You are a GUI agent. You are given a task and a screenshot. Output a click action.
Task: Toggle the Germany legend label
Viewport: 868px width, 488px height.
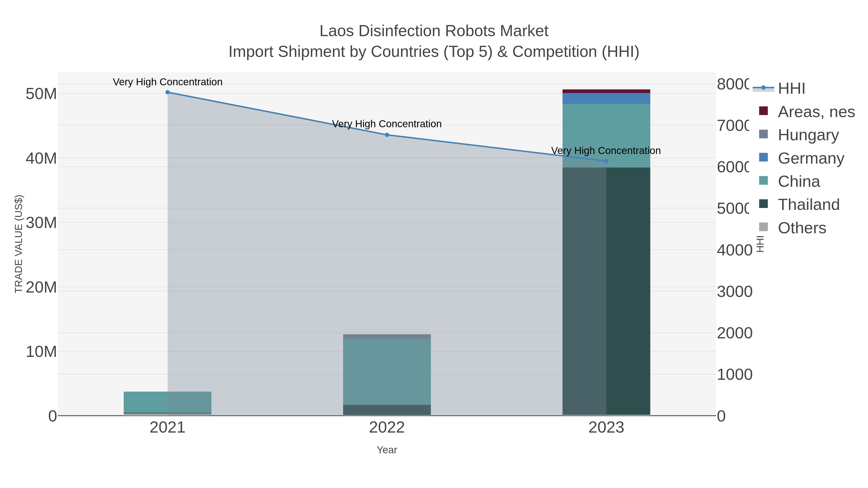[x=811, y=158]
